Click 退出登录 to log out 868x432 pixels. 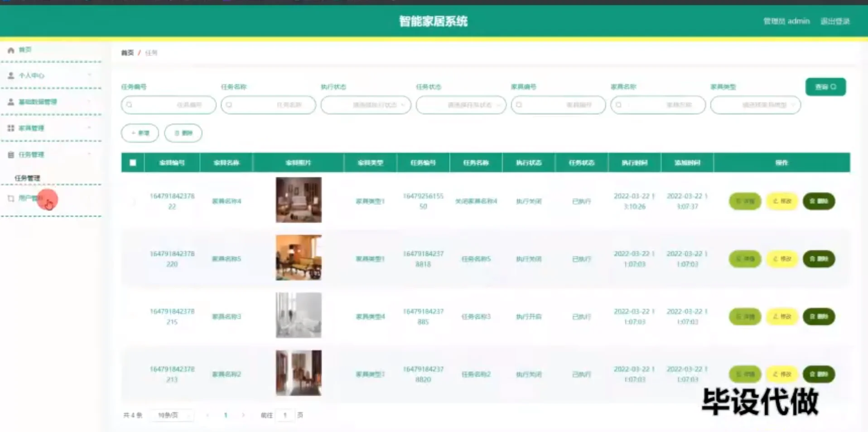[x=836, y=21]
